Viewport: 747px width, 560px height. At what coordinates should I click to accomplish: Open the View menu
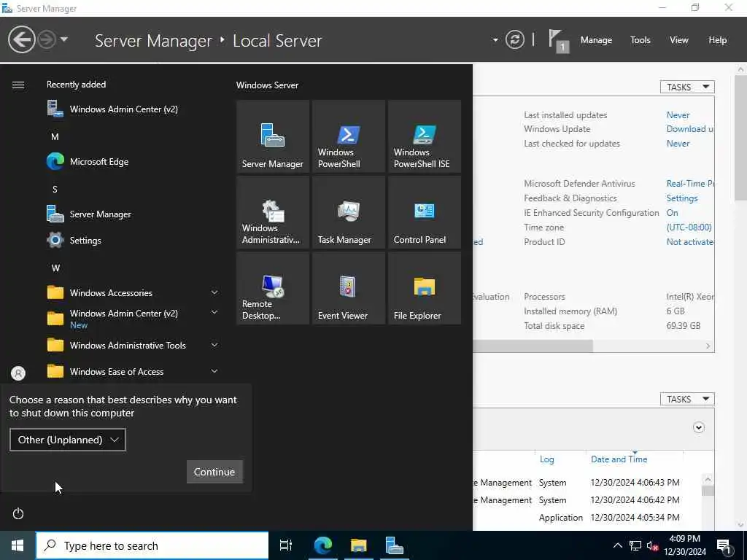click(679, 40)
